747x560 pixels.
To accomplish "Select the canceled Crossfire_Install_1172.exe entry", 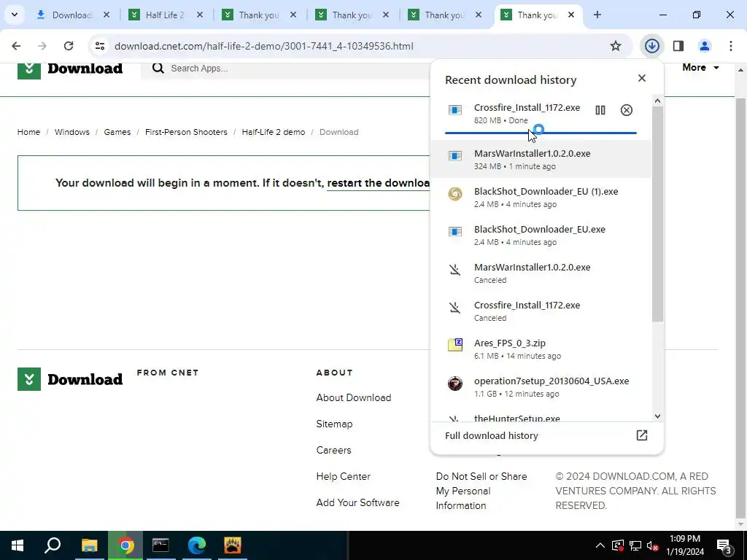I will tap(541, 311).
